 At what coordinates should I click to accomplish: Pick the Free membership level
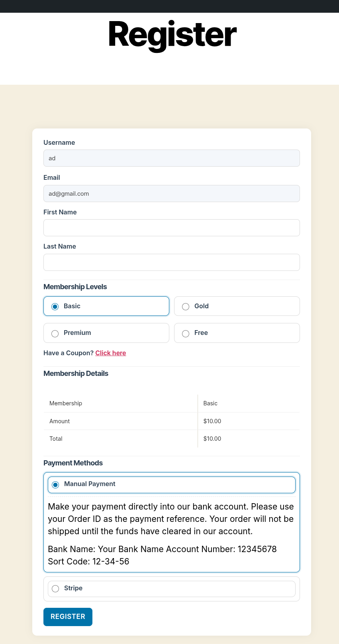[186, 333]
